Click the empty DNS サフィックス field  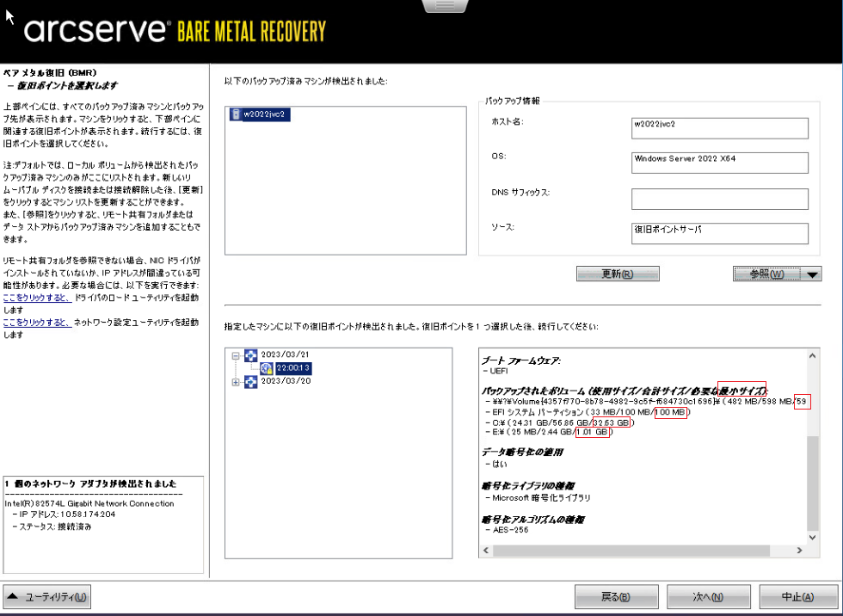[719, 199]
